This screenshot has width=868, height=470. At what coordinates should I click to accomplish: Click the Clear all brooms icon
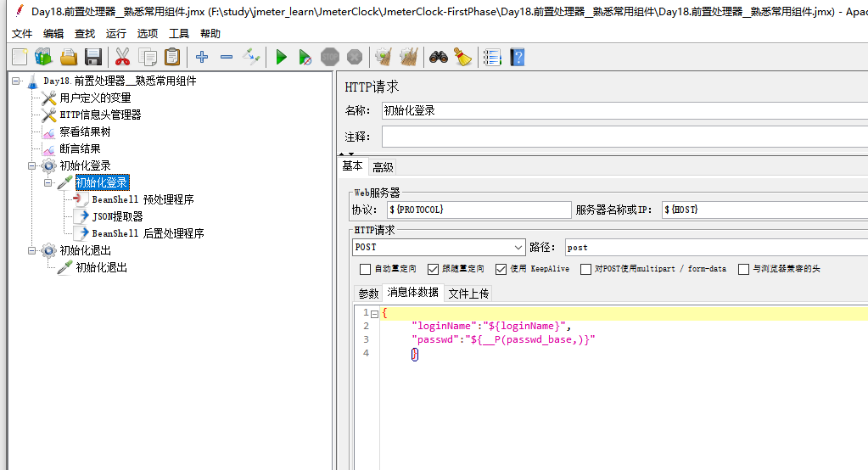(408, 57)
